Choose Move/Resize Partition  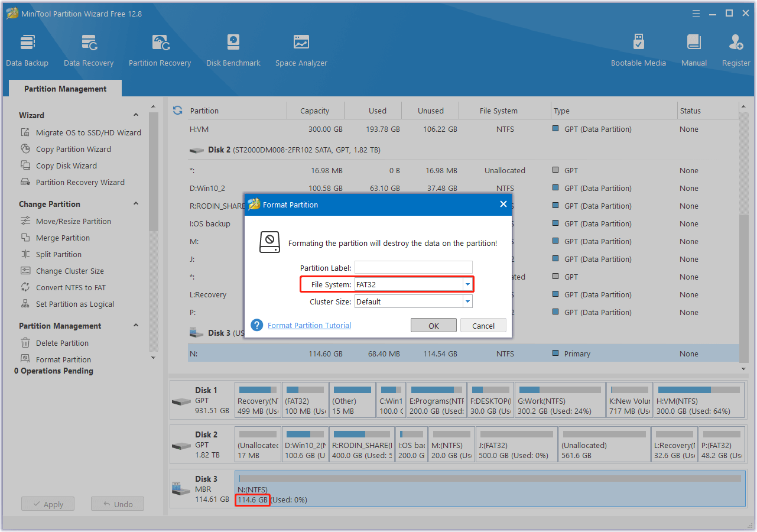coord(66,221)
